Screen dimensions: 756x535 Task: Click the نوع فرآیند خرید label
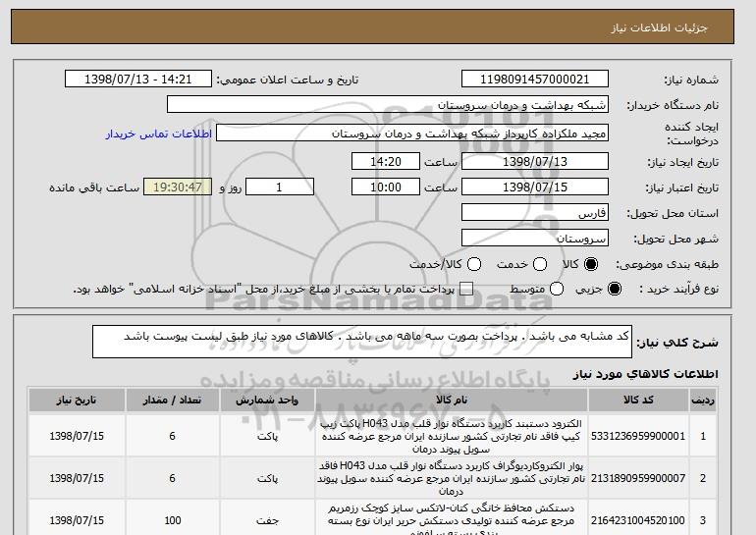click(x=678, y=290)
